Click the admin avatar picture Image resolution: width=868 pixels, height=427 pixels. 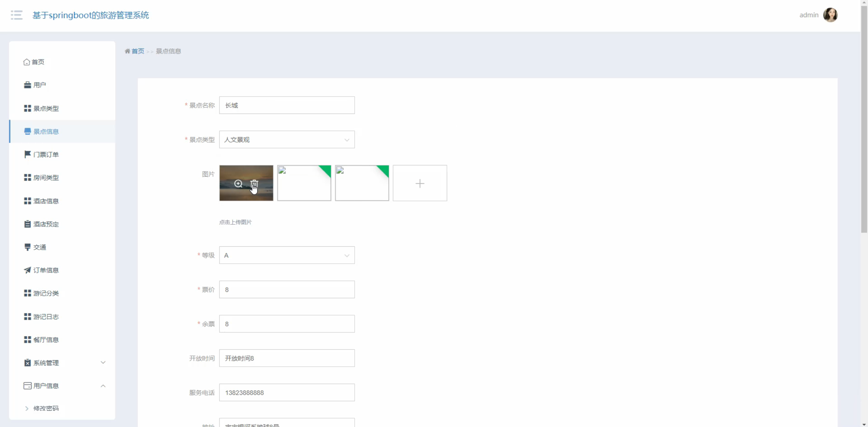[830, 15]
